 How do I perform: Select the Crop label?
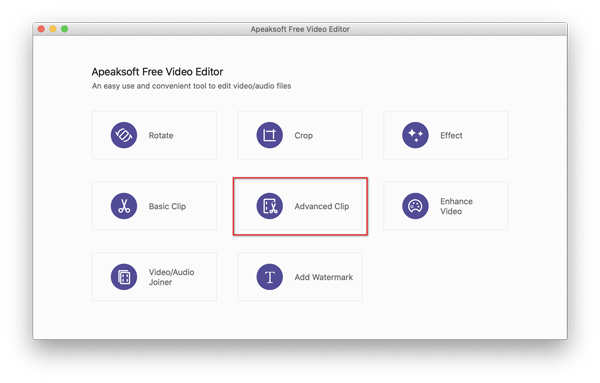pos(303,135)
